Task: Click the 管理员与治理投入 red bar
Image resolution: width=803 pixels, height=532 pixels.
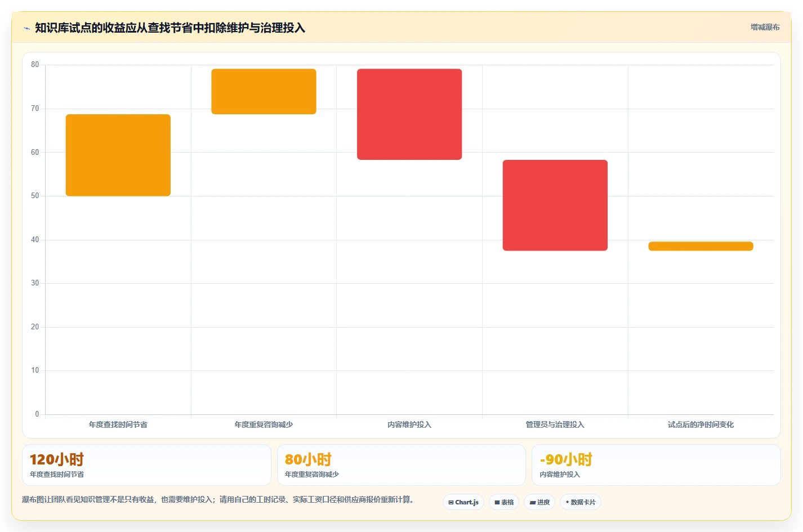Action: [555, 205]
